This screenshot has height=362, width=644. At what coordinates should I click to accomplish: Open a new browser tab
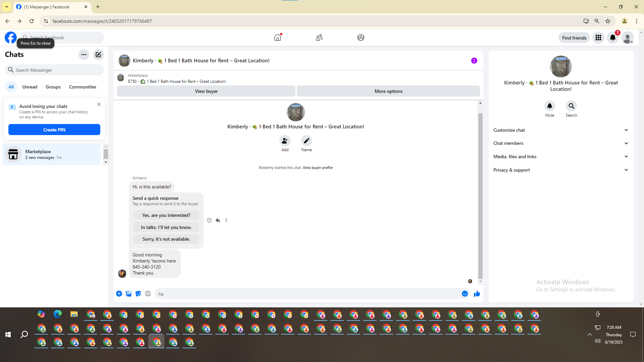tap(98, 7)
